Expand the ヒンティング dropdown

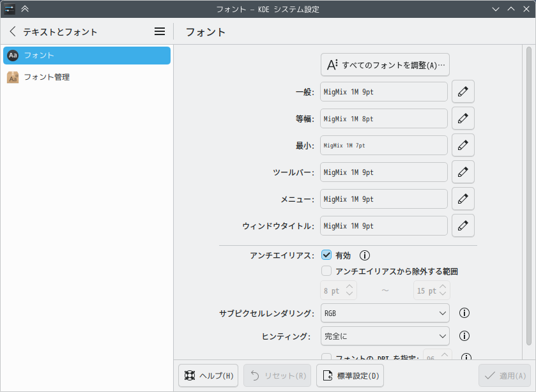pyautogui.click(x=385, y=336)
